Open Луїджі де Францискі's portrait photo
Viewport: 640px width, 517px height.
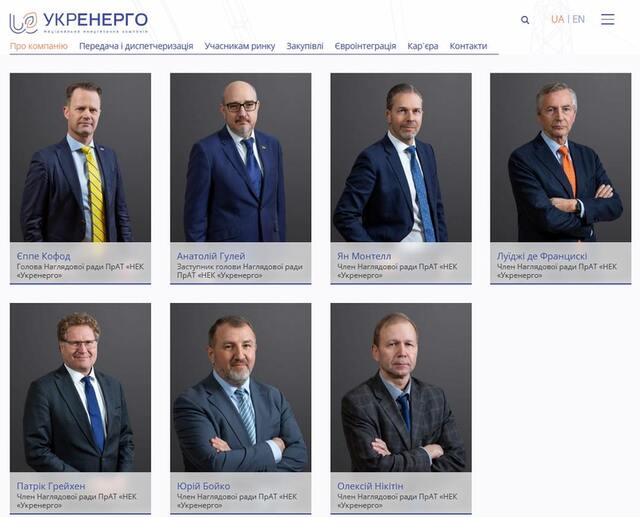click(x=561, y=158)
